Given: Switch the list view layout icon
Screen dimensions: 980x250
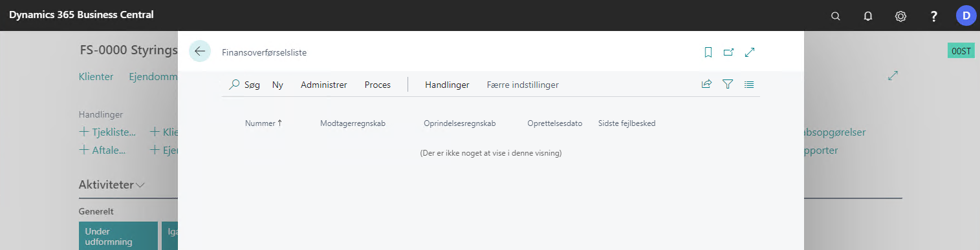Looking at the screenshot, I should [749, 84].
